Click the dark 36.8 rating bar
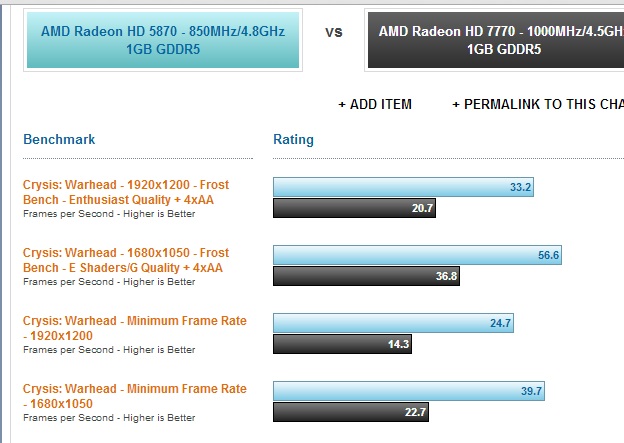The image size is (624, 443). pyautogui.click(x=366, y=276)
